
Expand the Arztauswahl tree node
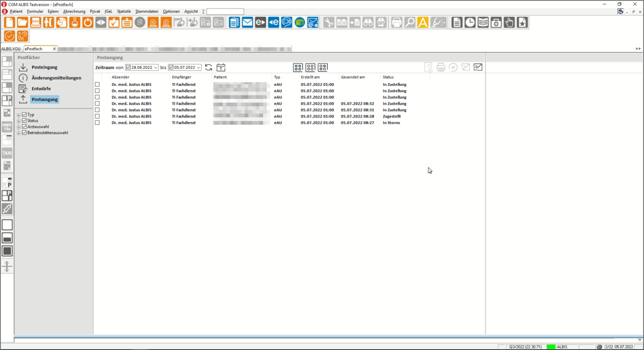pos(19,127)
